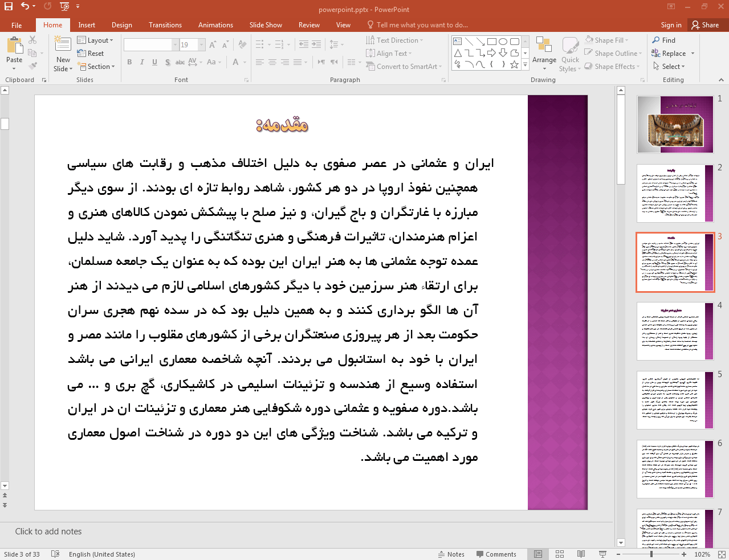The height and width of the screenshot is (560, 729).
Task: Toggle Align Left paragraph alignment
Action: (260, 62)
